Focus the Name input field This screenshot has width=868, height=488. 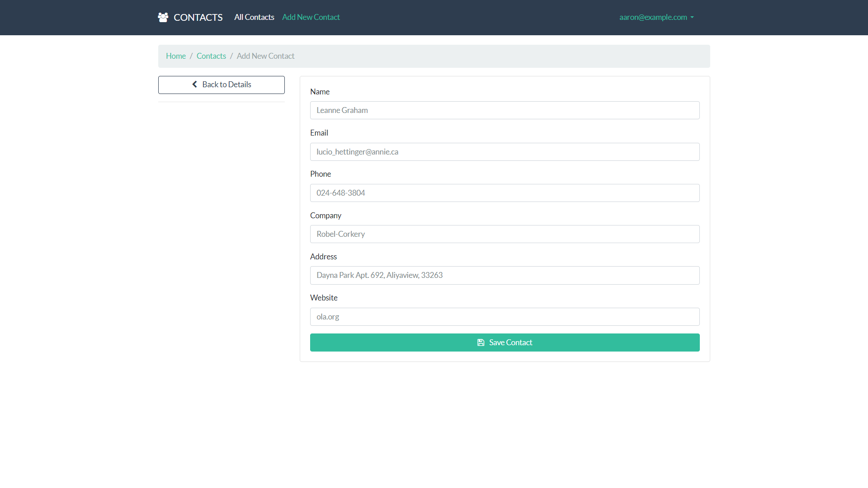click(x=505, y=110)
